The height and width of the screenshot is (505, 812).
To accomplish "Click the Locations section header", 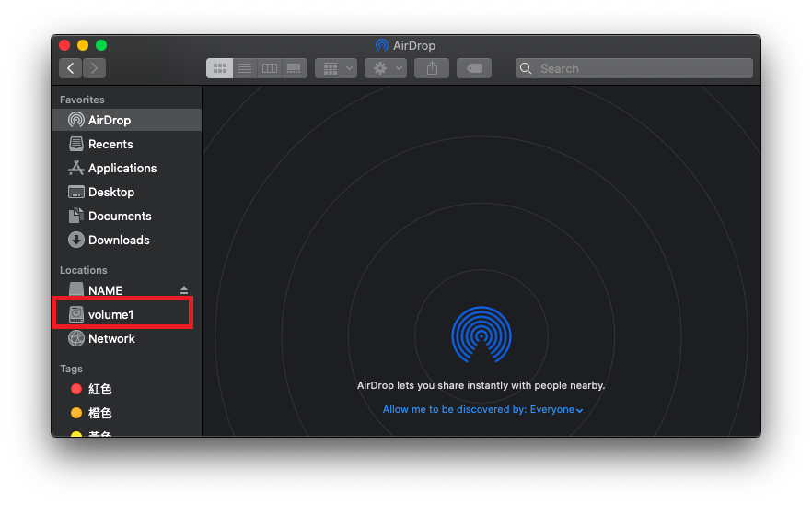I will point(84,270).
